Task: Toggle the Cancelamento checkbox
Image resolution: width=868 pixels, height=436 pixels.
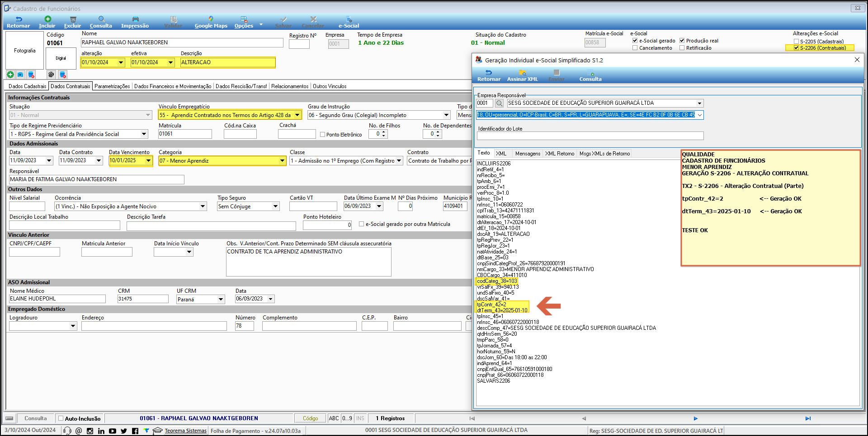Action: click(x=635, y=48)
